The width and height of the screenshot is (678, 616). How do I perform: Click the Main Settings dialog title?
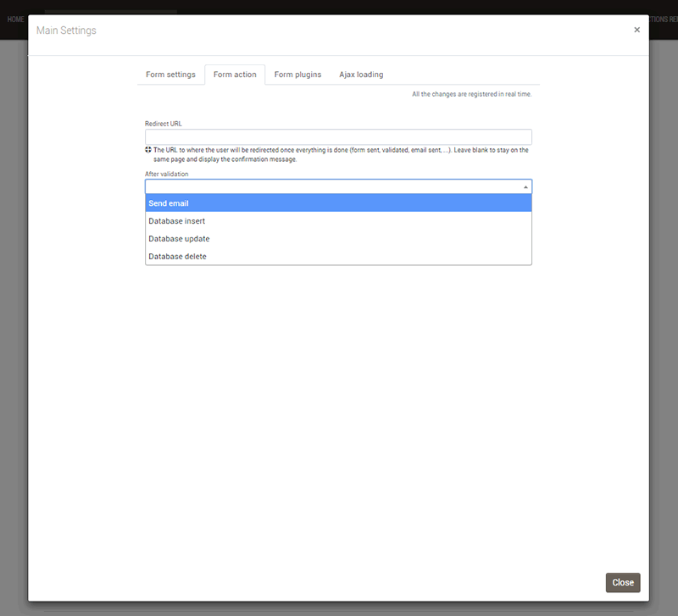[66, 31]
